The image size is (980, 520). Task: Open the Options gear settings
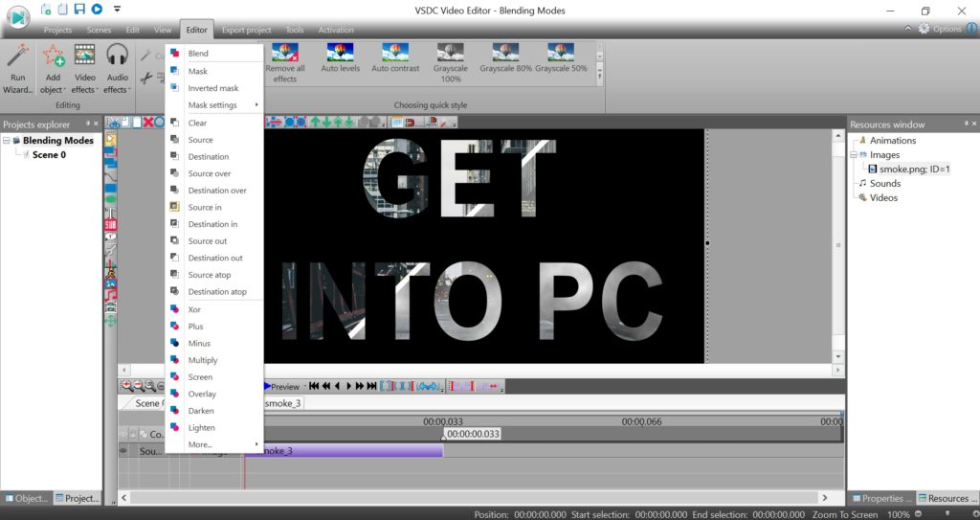[940, 29]
